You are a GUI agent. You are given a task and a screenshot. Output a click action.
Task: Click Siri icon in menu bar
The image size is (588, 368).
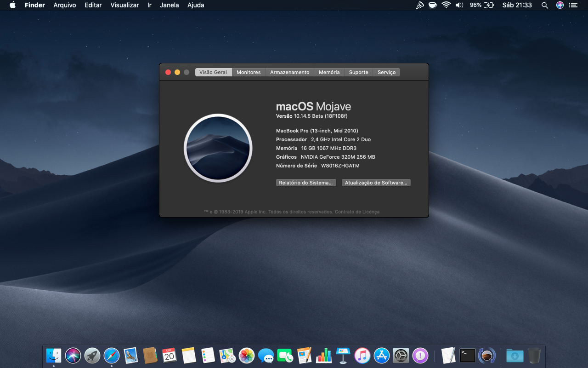[560, 5]
